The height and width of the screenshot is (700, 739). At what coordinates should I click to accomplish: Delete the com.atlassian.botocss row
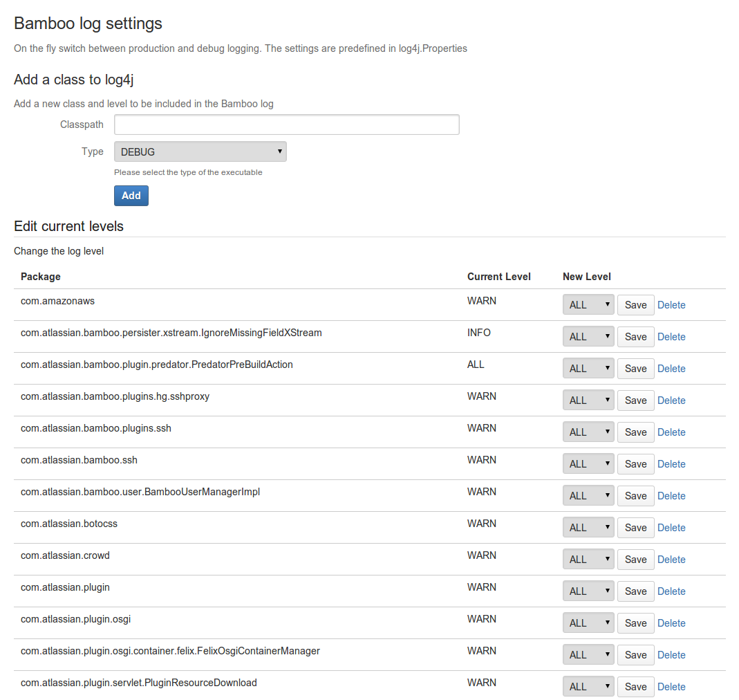click(x=671, y=528)
